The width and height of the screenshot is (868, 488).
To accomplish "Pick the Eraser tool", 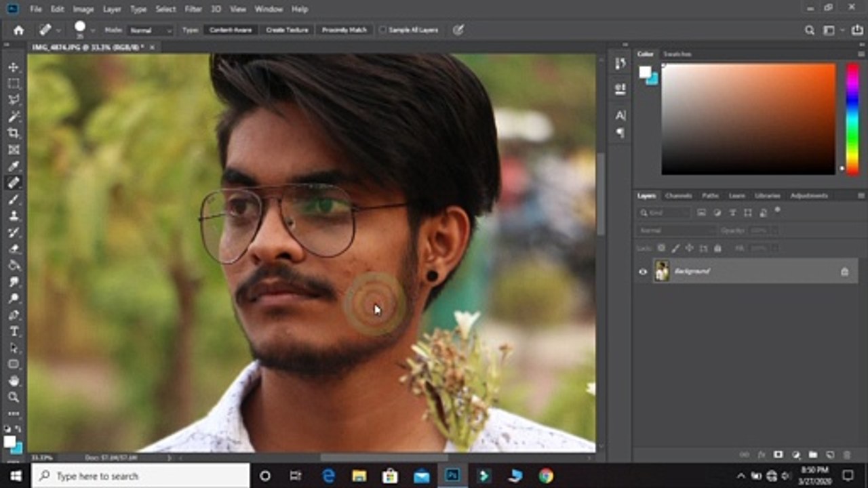I will (14, 249).
